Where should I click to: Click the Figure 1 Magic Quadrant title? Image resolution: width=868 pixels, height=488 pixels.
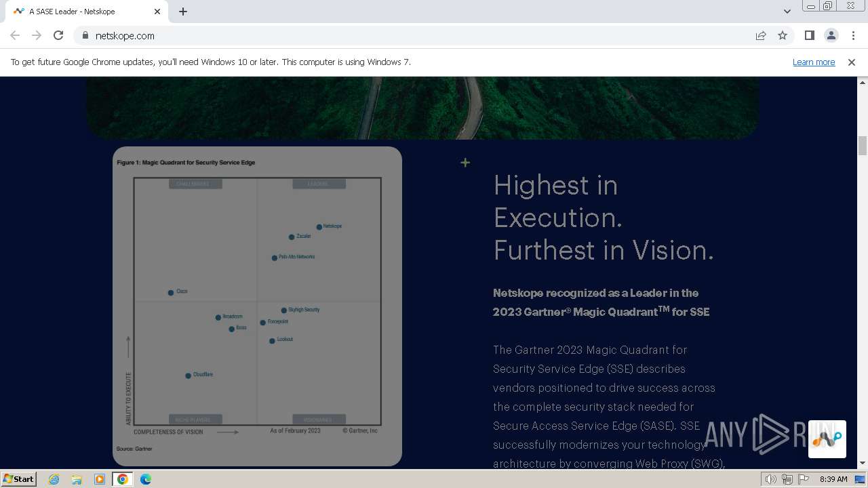coord(186,163)
